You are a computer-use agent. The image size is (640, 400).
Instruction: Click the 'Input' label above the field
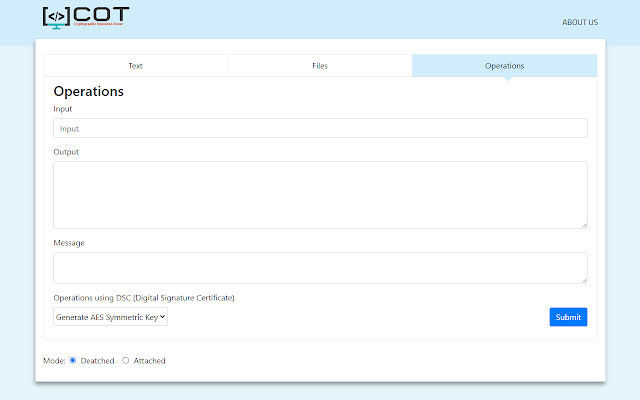click(63, 109)
